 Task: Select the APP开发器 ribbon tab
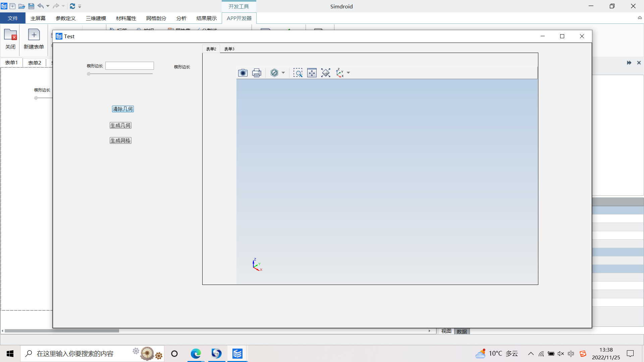(x=239, y=18)
